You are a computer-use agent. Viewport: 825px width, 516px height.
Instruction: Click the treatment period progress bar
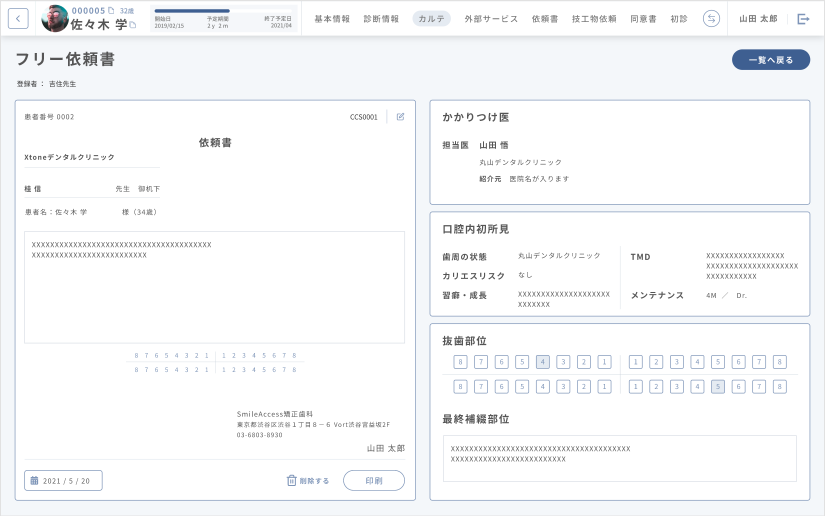pos(223,11)
